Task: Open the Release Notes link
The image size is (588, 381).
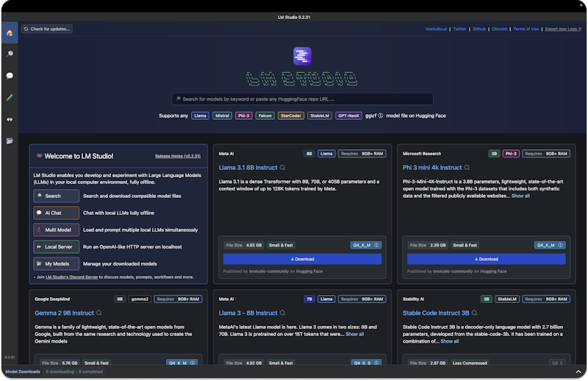Action: click(178, 156)
